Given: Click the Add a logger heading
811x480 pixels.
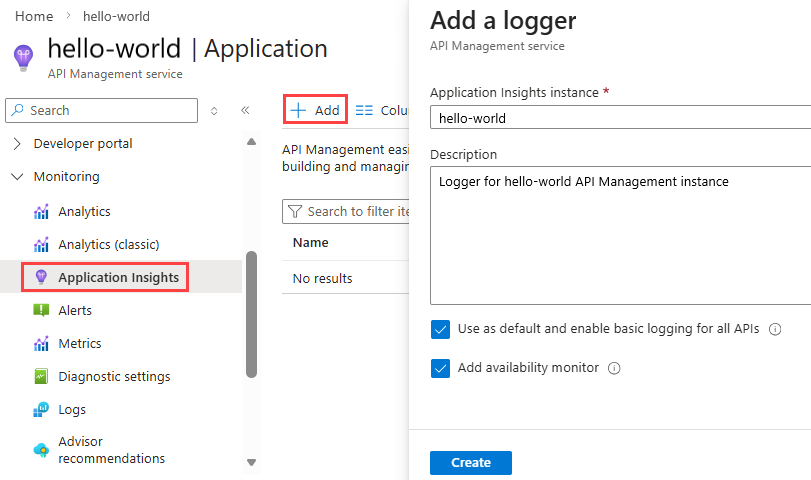Looking at the screenshot, I should (503, 21).
